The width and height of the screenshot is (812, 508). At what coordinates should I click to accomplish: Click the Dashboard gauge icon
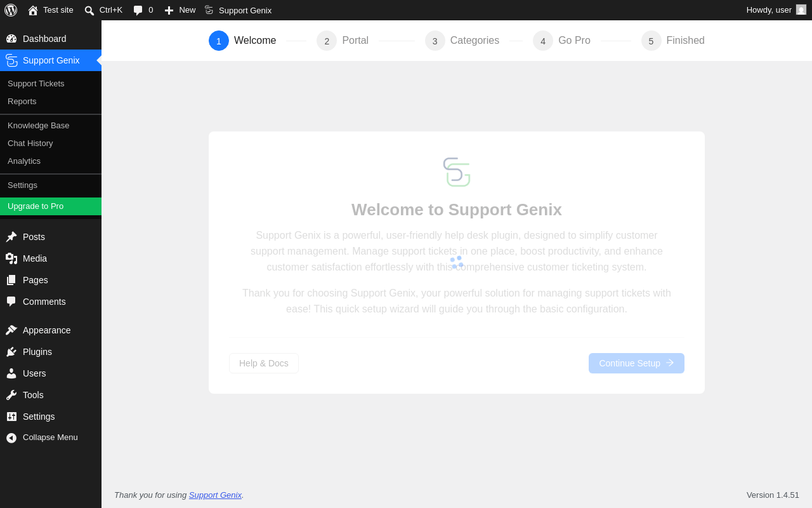point(11,39)
